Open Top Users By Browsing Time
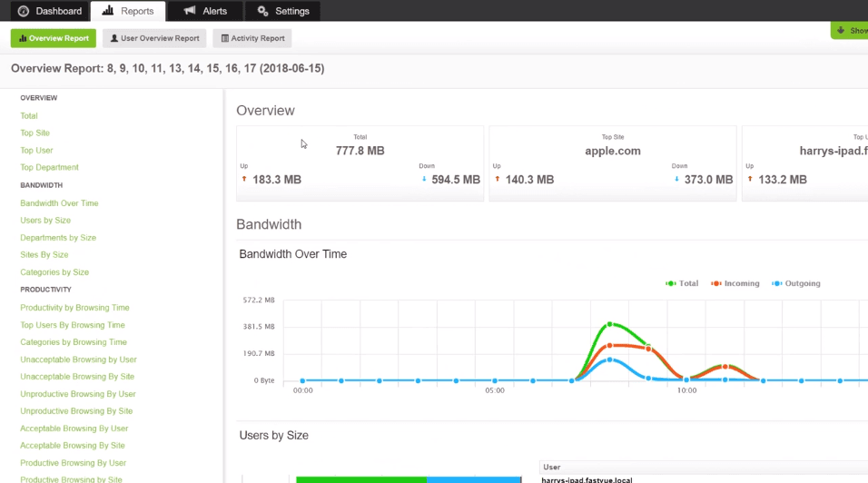The height and width of the screenshot is (483, 868). point(73,325)
